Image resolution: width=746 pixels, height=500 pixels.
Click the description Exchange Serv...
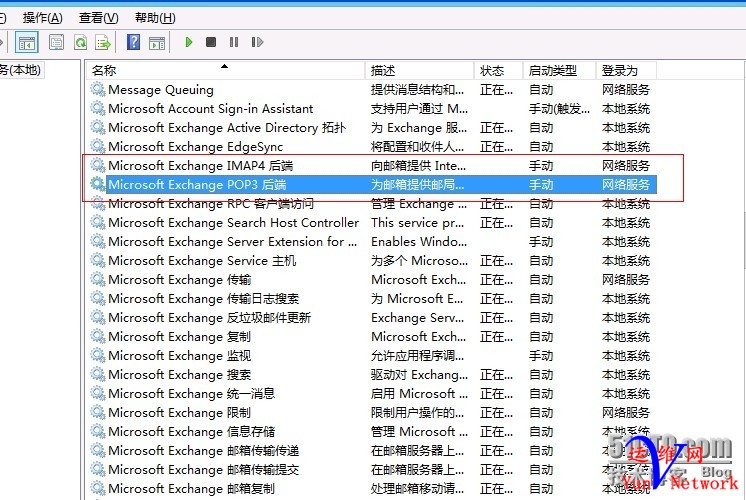418,318
